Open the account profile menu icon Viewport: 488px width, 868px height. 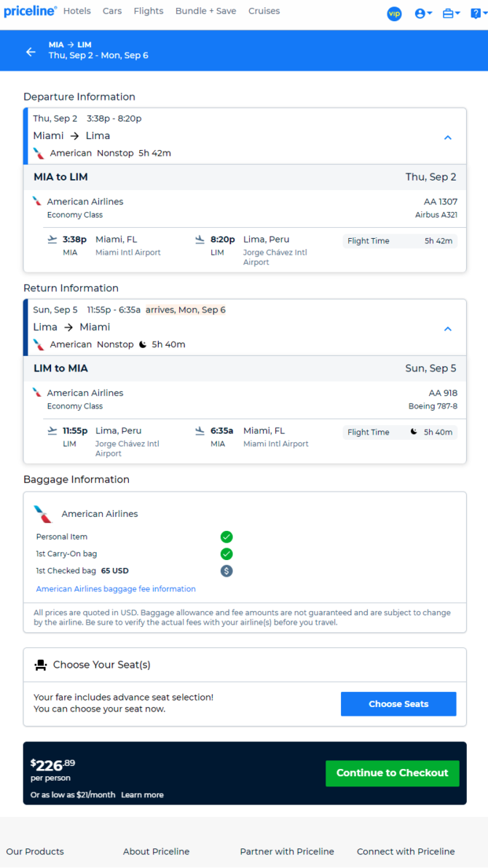(x=423, y=14)
